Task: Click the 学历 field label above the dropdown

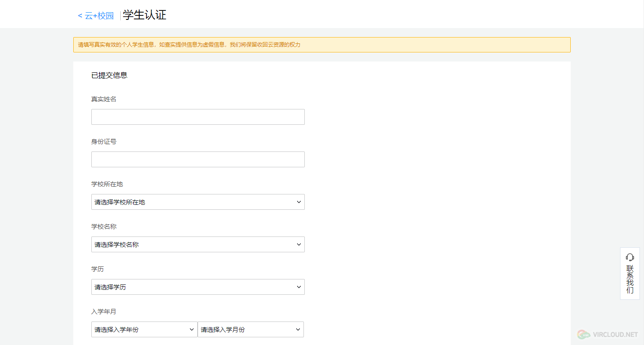Action: click(98, 269)
